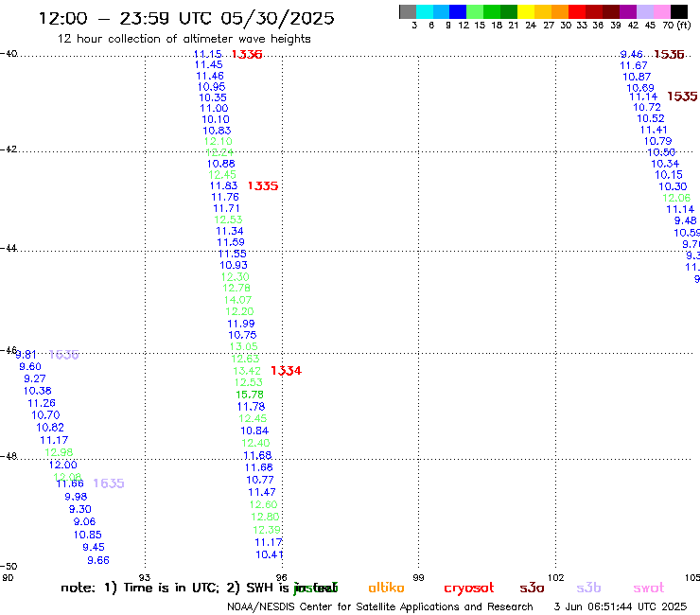Click the 15.78 wave height value
The width and height of the screenshot is (700, 615).
point(250,395)
